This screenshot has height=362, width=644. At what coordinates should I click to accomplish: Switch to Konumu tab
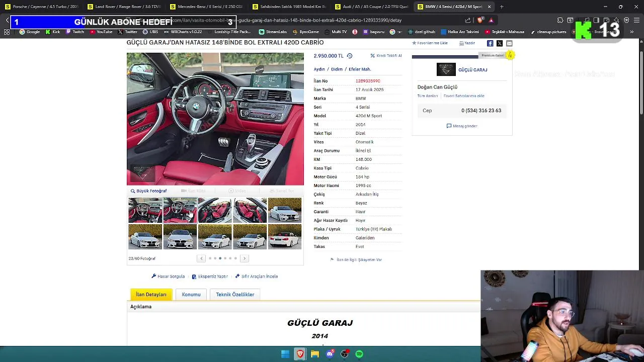[x=191, y=295]
